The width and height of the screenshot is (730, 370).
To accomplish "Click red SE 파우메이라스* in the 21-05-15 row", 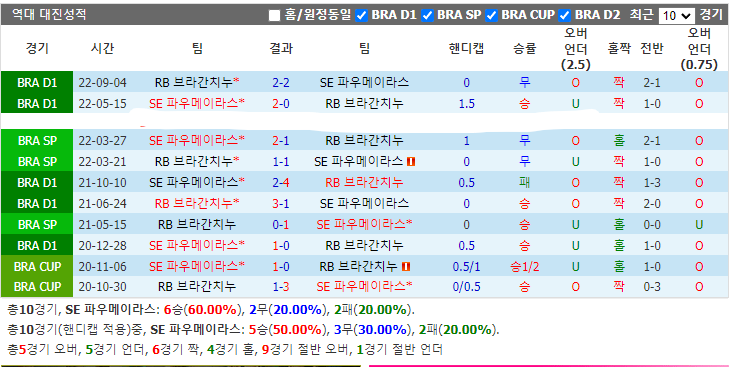I will pyautogui.click(x=364, y=225).
